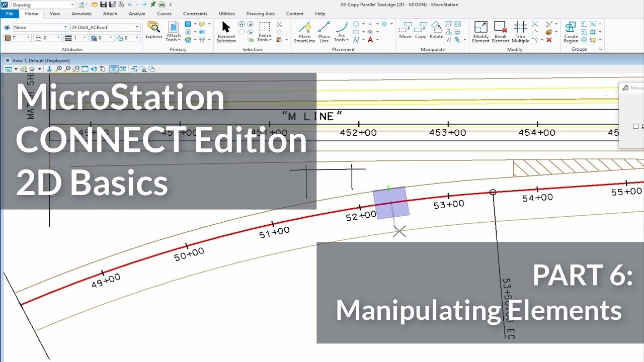This screenshot has width=644, height=362.
Task: Click the Undo arrow in quick access toolbar
Action: tap(130, 5)
